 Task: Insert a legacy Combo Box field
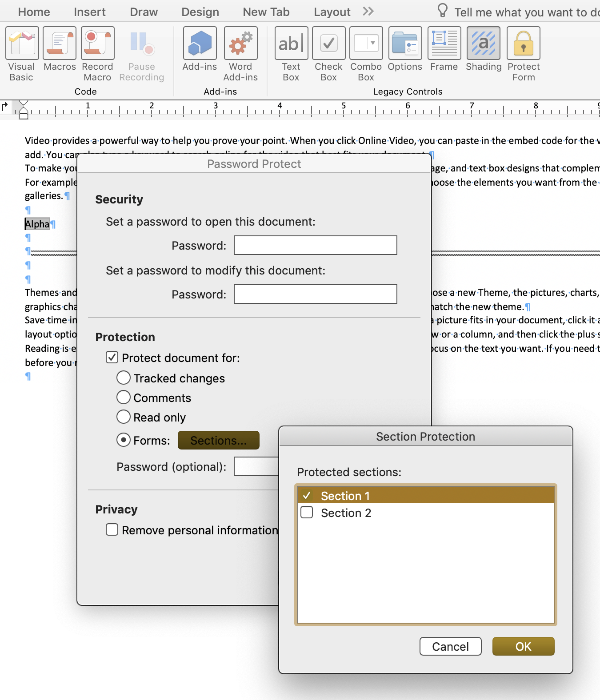pos(366,43)
